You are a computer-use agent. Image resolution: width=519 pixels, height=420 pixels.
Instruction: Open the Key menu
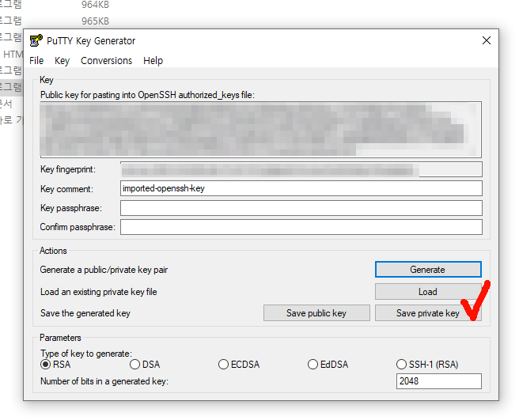pyautogui.click(x=62, y=61)
